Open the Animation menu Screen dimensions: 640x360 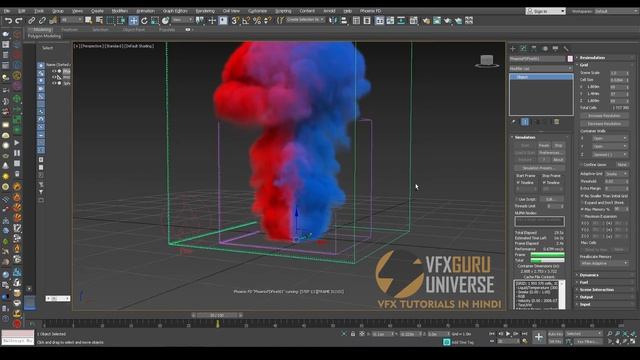coord(145,11)
